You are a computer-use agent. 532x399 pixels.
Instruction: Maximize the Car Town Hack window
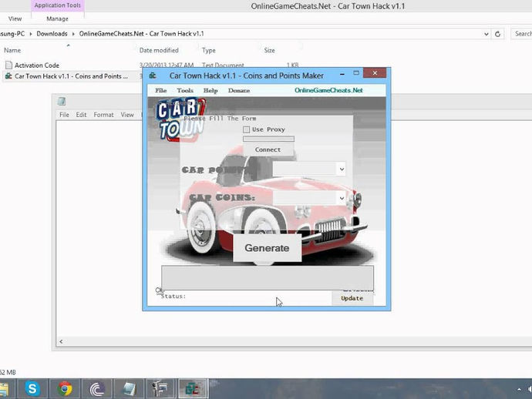coord(356,73)
